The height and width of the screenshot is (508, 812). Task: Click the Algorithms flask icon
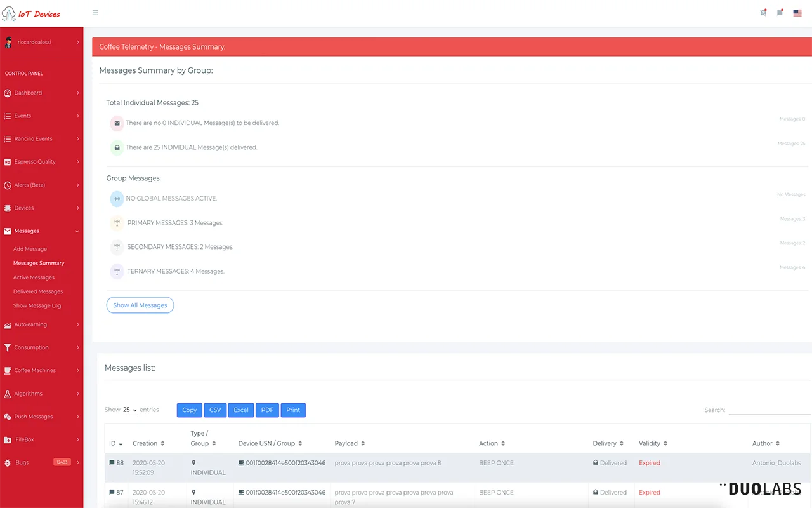8,394
